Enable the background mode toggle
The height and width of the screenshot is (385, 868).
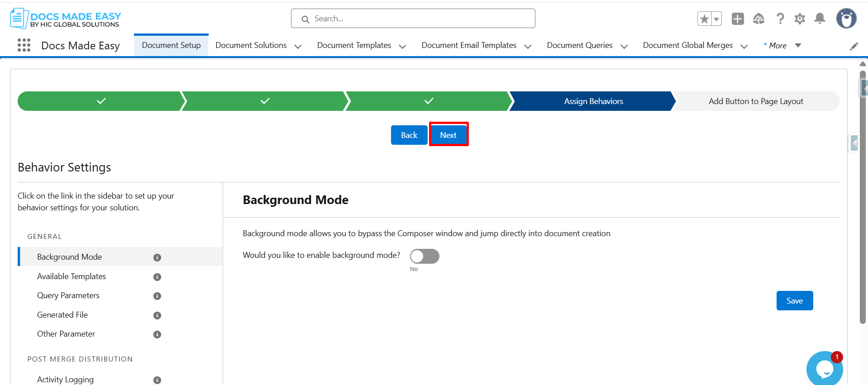[424, 257]
